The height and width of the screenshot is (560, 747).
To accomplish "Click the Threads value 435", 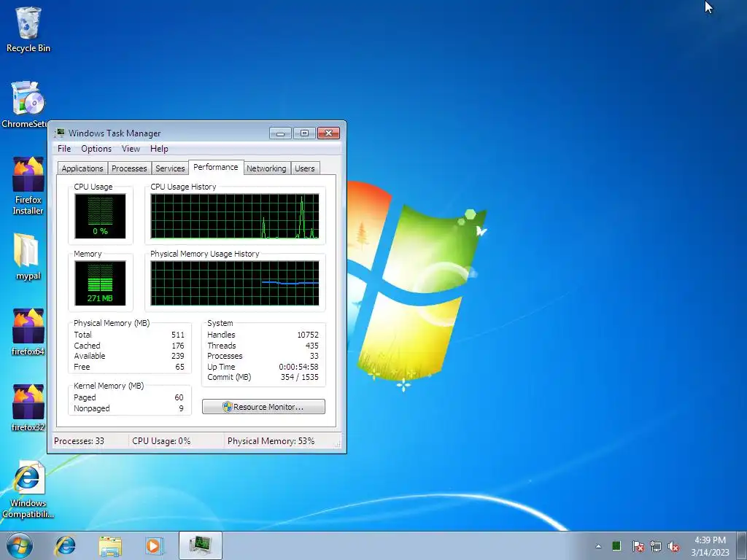I will coord(312,346).
